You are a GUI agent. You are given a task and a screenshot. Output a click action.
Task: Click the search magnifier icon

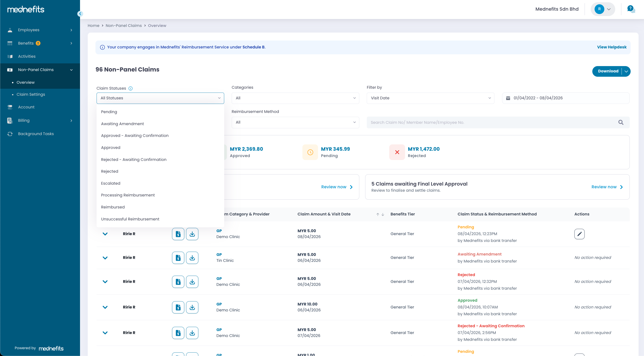pyautogui.click(x=621, y=122)
